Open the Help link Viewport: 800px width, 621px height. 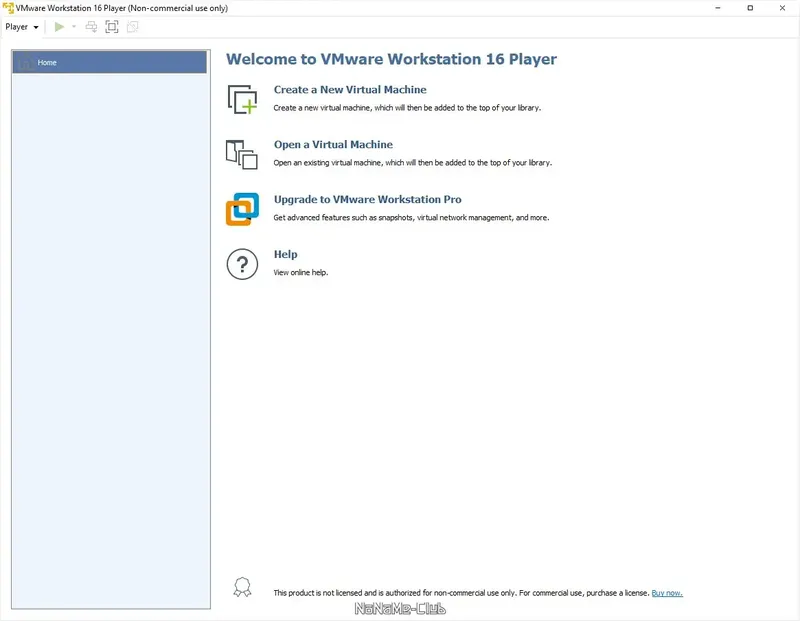(x=285, y=254)
